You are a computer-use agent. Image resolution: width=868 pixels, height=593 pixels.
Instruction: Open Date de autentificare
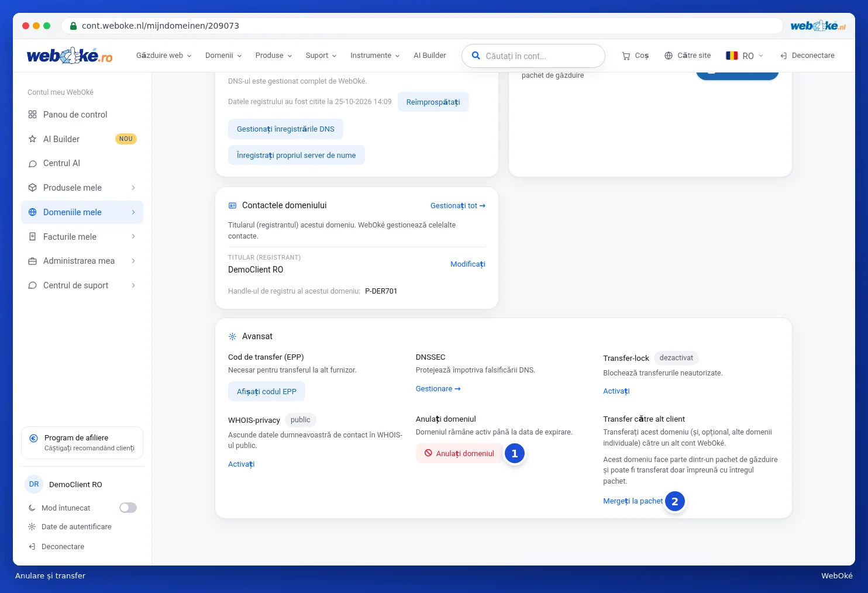click(76, 527)
